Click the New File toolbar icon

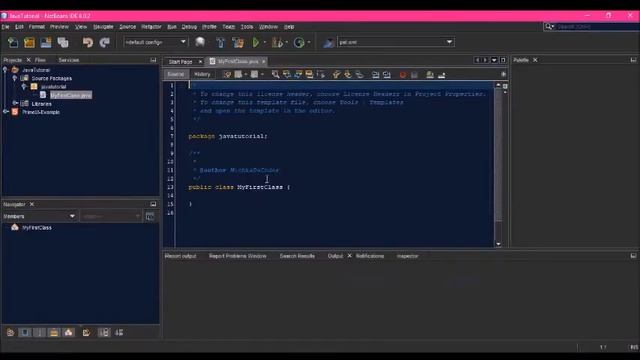click(13, 42)
